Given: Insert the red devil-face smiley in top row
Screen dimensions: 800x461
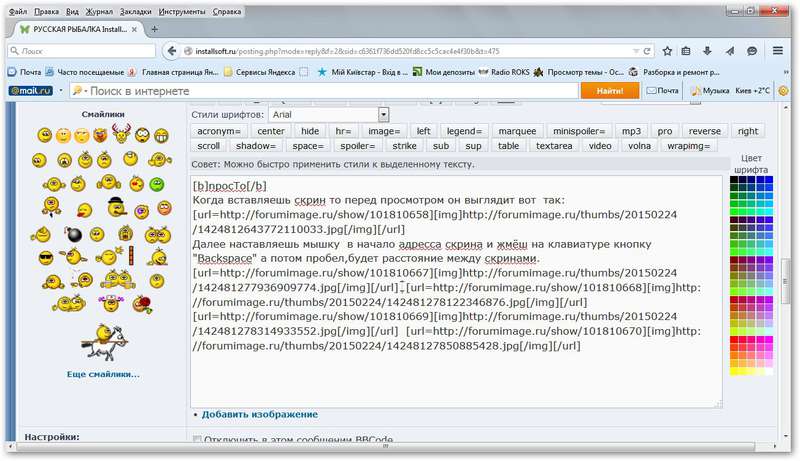Looking at the screenshot, I should [x=101, y=135].
